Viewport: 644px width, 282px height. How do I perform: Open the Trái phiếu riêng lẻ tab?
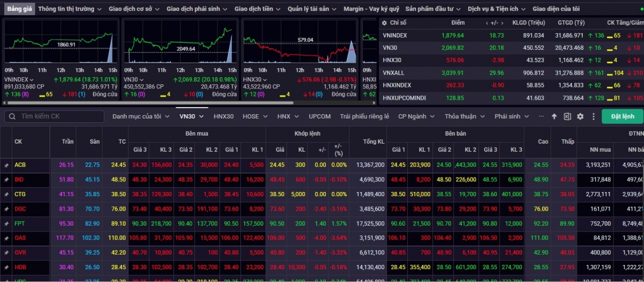tap(364, 116)
